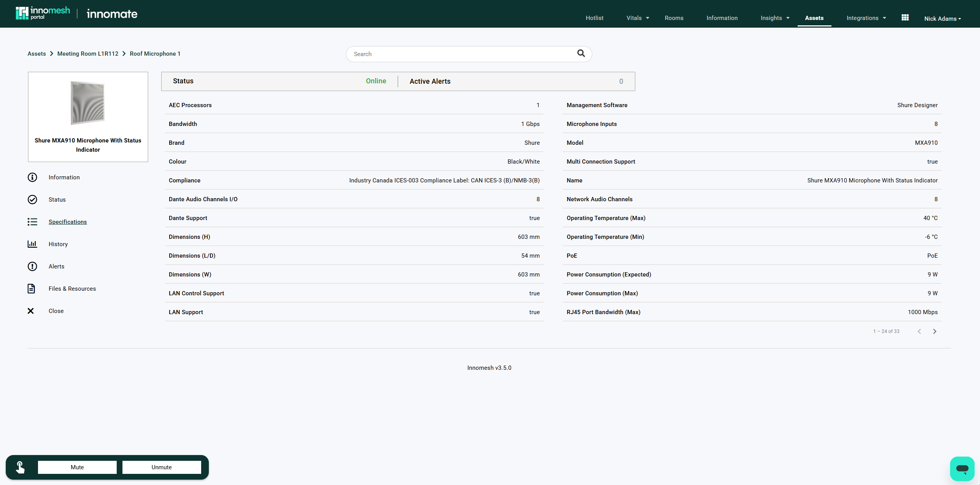Click the Close sidebar link

(x=56, y=311)
